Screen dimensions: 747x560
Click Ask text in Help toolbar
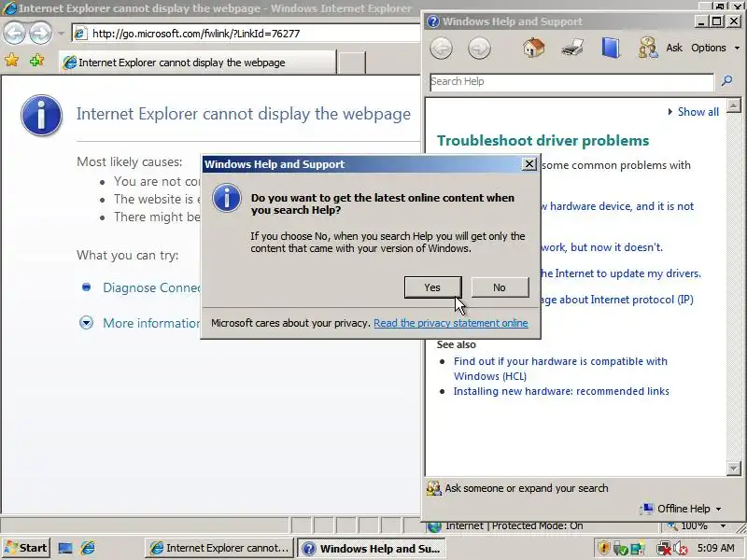tap(674, 48)
